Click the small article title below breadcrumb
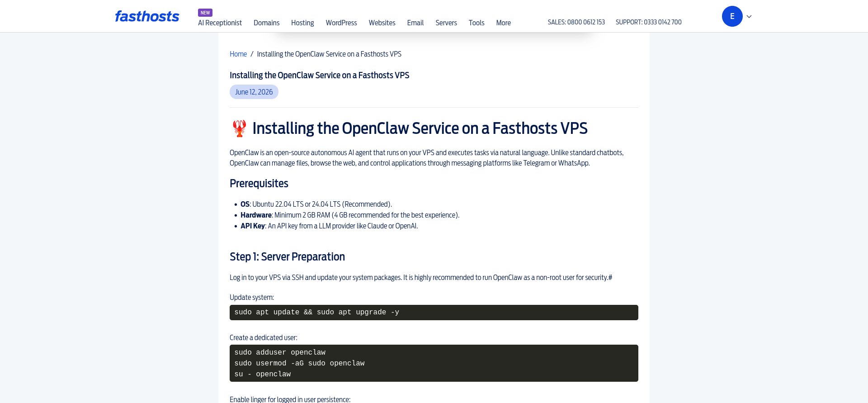 tap(319, 76)
